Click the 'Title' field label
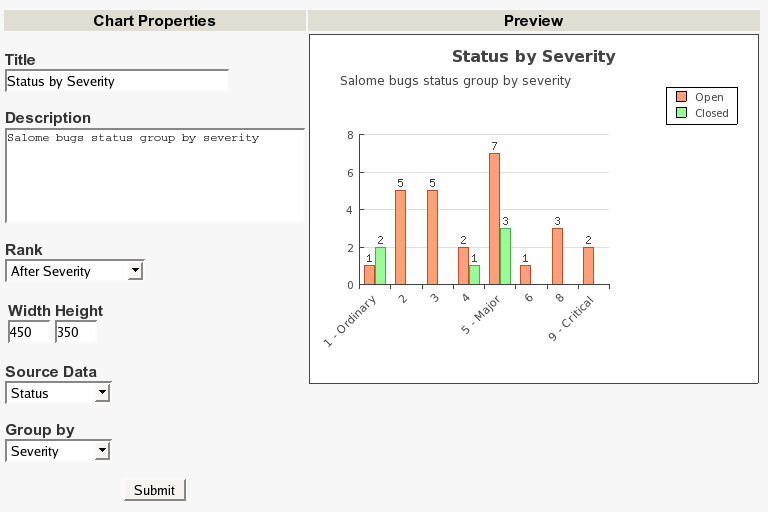This screenshot has height=512, width=768. tap(20, 60)
